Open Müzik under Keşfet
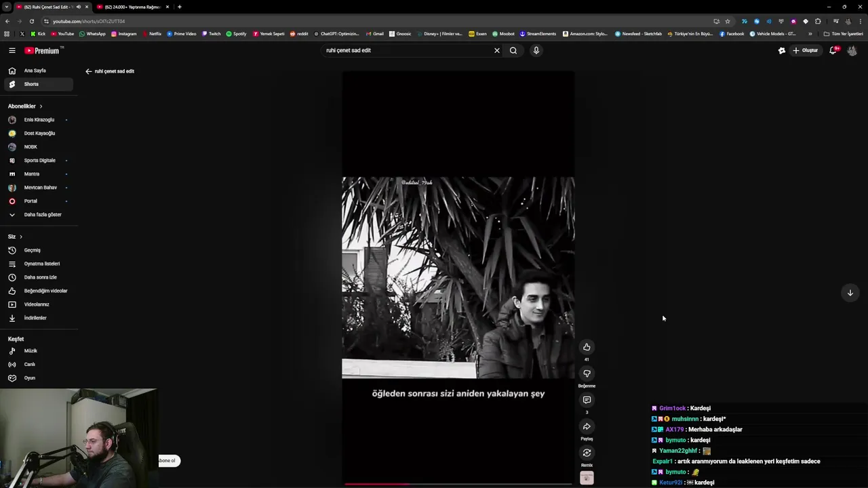Screen dimensions: 868x488 (x=38, y=351)
